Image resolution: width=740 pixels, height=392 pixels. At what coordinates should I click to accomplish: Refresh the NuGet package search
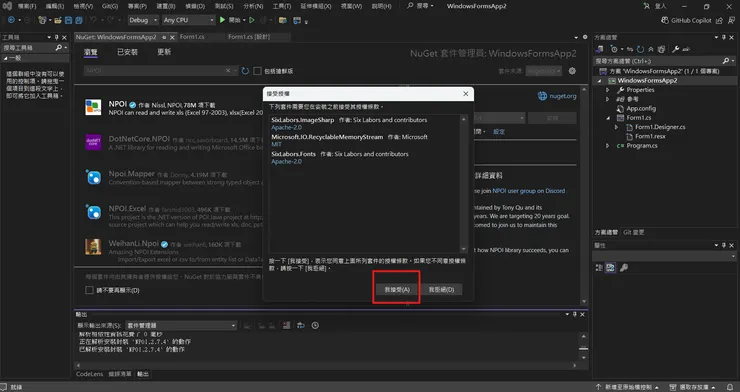[x=245, y=71]
